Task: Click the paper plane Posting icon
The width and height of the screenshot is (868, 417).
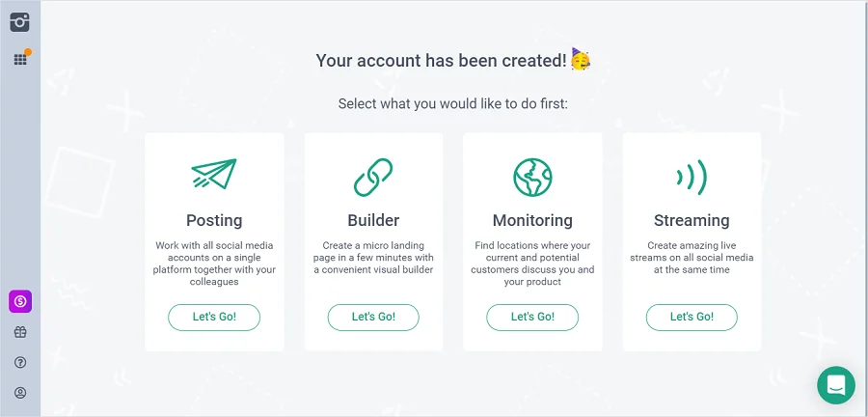Action: 214,176
